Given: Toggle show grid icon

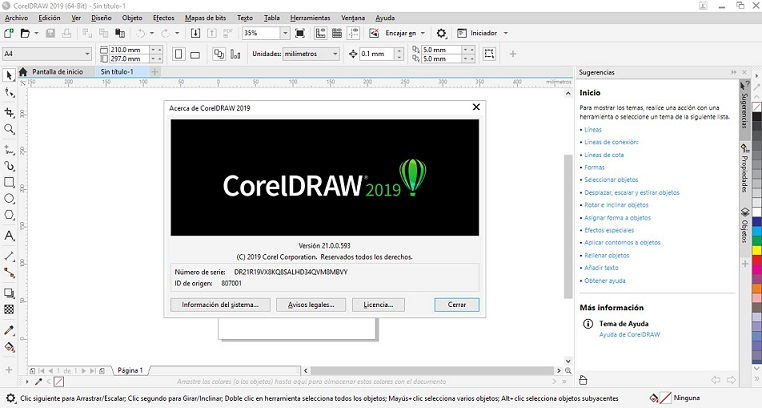Looking at the screenshot, I should (337, 33).
